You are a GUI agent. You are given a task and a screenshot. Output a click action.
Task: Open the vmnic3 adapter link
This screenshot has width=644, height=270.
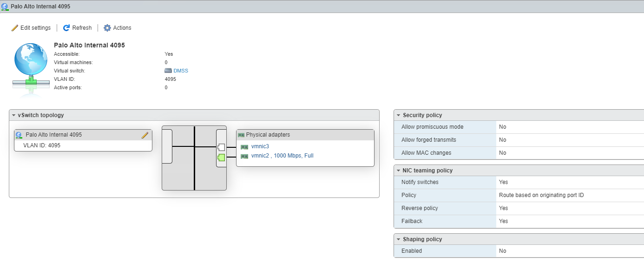tap(260, 146)
